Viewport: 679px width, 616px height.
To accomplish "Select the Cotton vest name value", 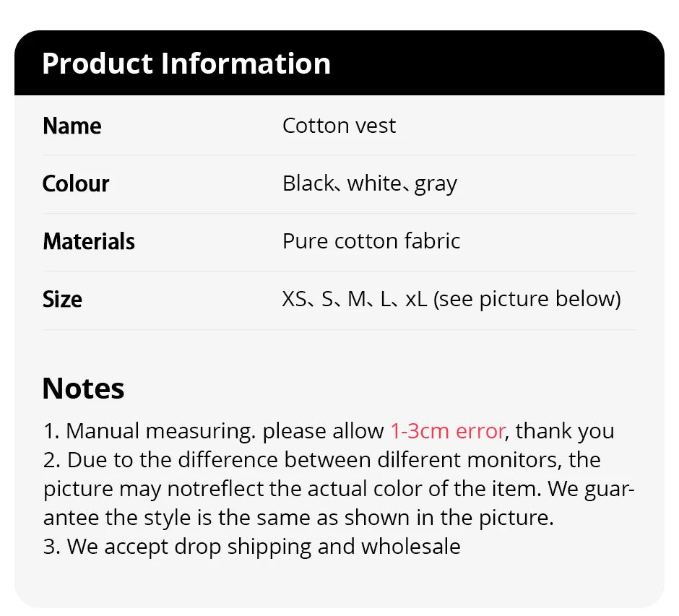I will (x=339, y=126).
